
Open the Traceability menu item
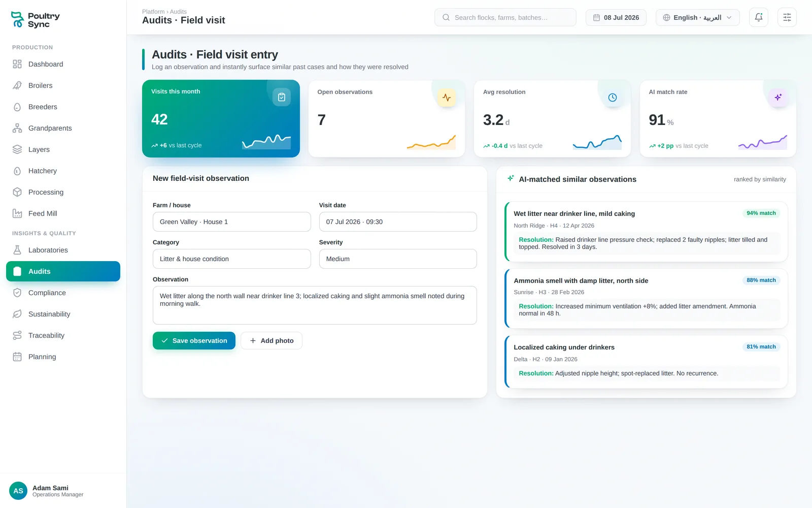(x=63, y=335)
